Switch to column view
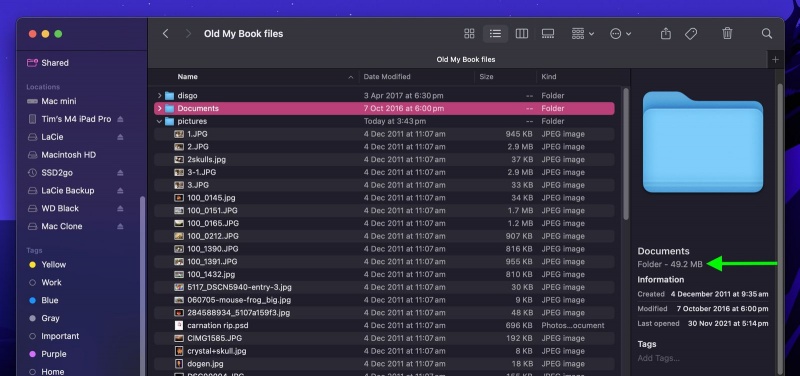 pyautogui.click(x=521, y=34)
